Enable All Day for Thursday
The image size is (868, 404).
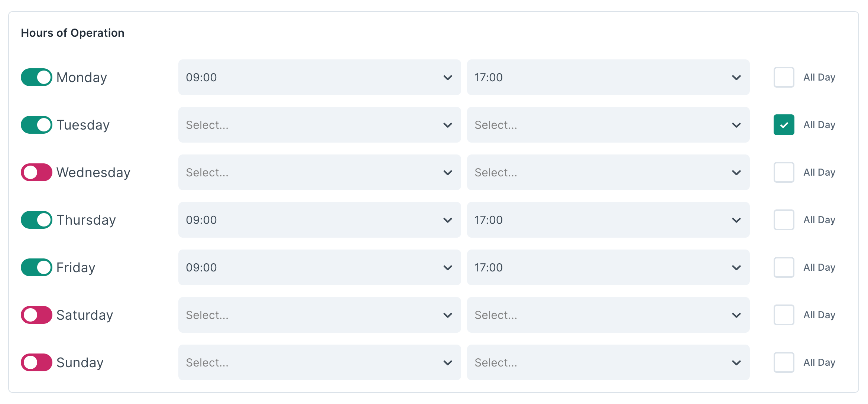coord(784,220)
